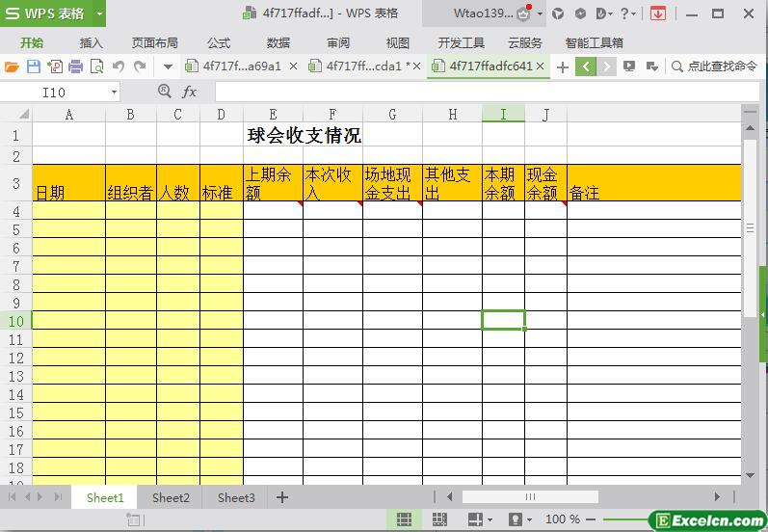
Task: Select the Sheet1 tab
Action: pos(105,497)
